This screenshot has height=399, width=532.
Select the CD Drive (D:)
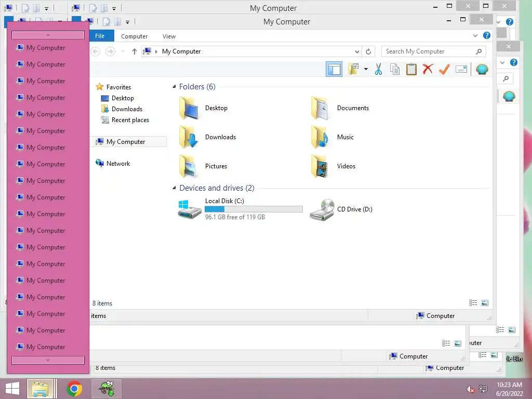341,209
